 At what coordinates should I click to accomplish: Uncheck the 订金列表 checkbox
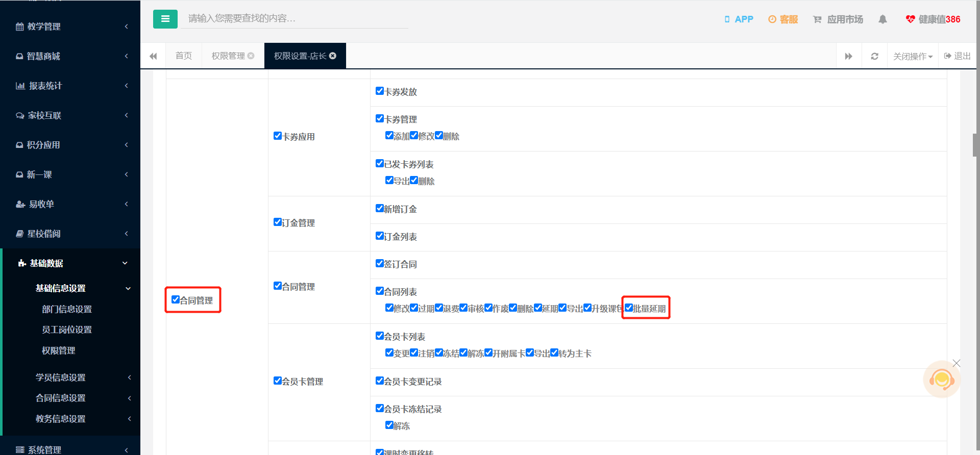click(380, 236)
